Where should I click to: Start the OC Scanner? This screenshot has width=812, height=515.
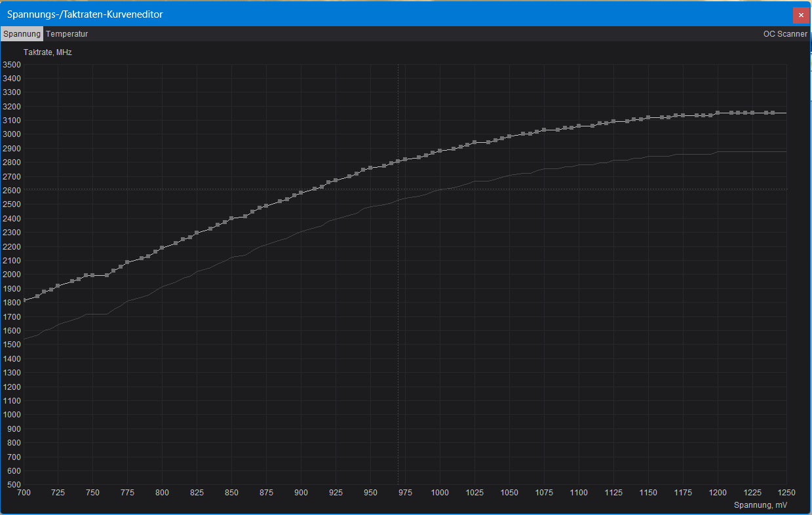point(785,34)
